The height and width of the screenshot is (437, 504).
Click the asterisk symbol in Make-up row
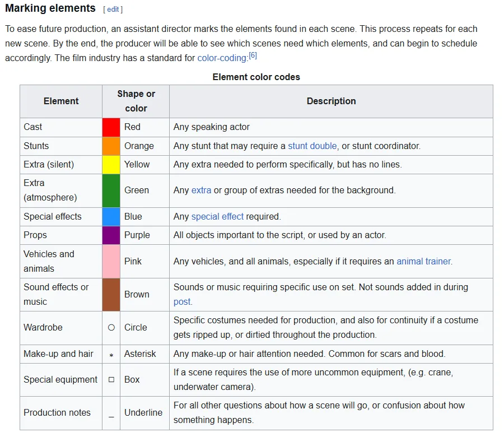tap(111, 355)
